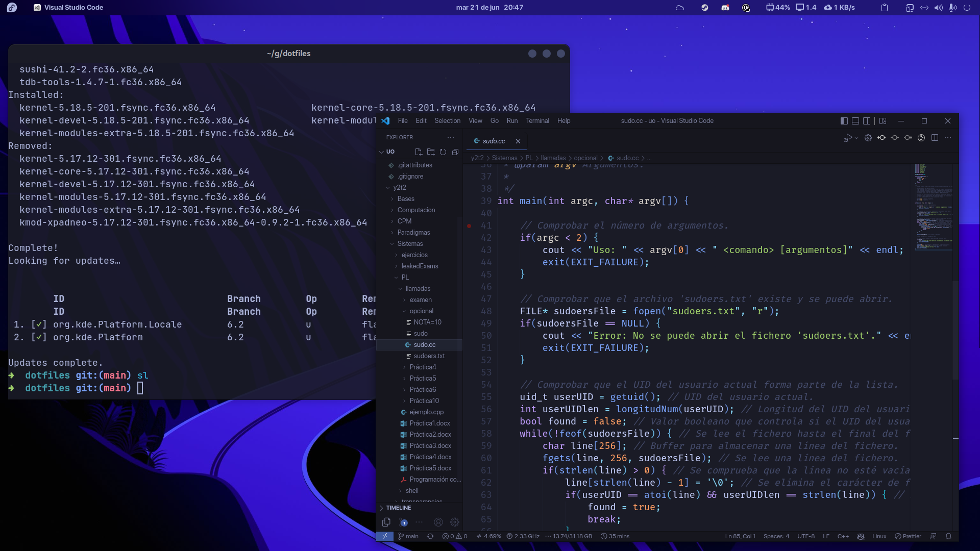Open Steam tray icon in top bar
Screen dimensions: 980x551
coord(704,8)
